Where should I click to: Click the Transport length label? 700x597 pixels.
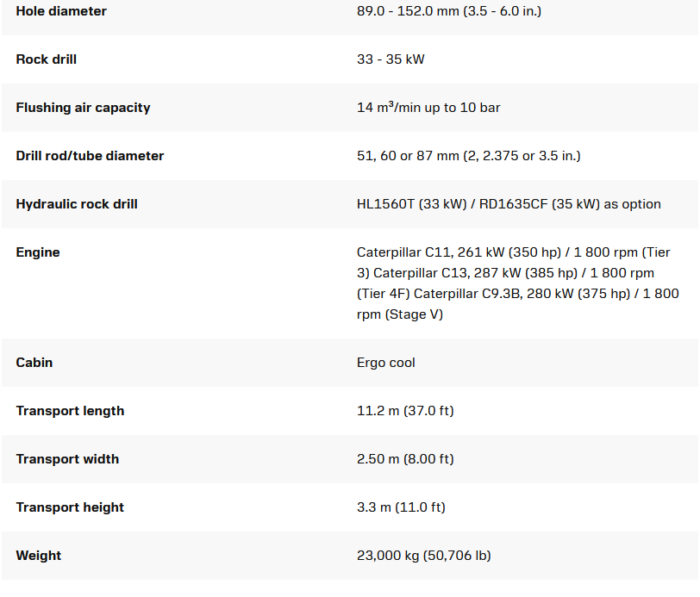click(70, 411)
